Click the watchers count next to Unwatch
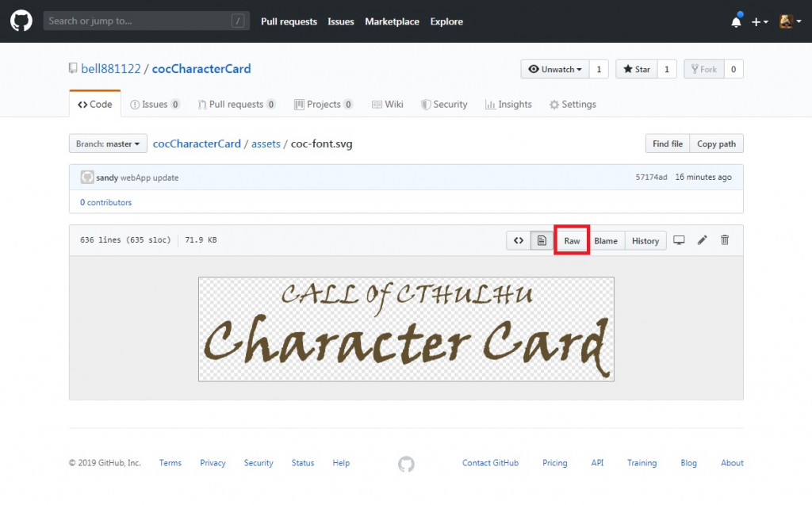The image size is (812, 505). tap(599, 69)
